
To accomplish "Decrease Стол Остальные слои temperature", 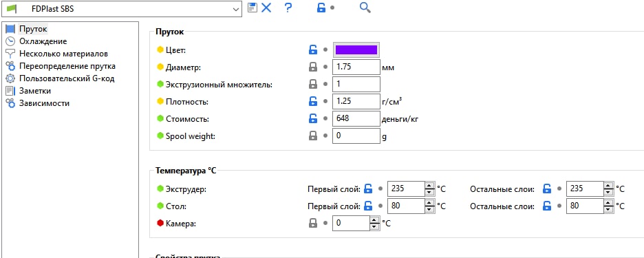I will tap(609, 210).
